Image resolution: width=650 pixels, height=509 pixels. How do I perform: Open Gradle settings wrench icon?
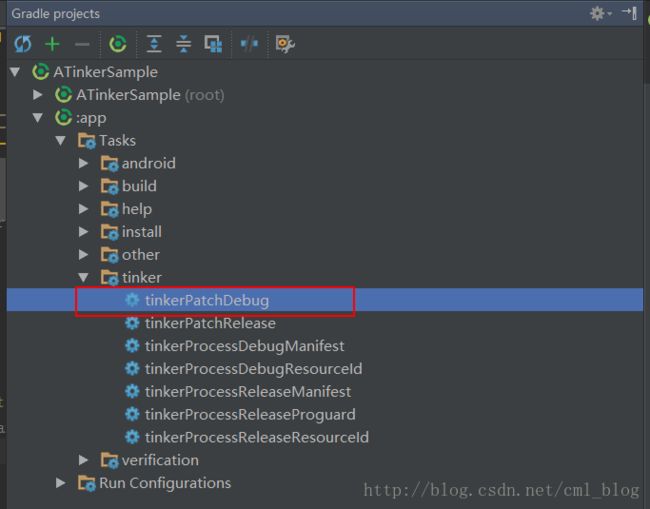click(x=285, y=44)
